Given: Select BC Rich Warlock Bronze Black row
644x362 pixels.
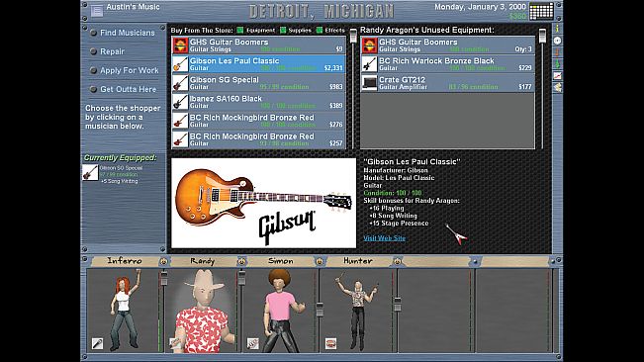Looking at the screenshot, I should [x=448, y=64].
